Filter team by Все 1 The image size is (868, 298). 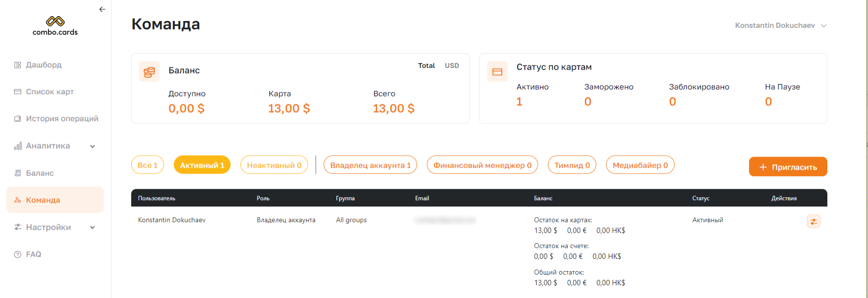click(x=147, y=165)
